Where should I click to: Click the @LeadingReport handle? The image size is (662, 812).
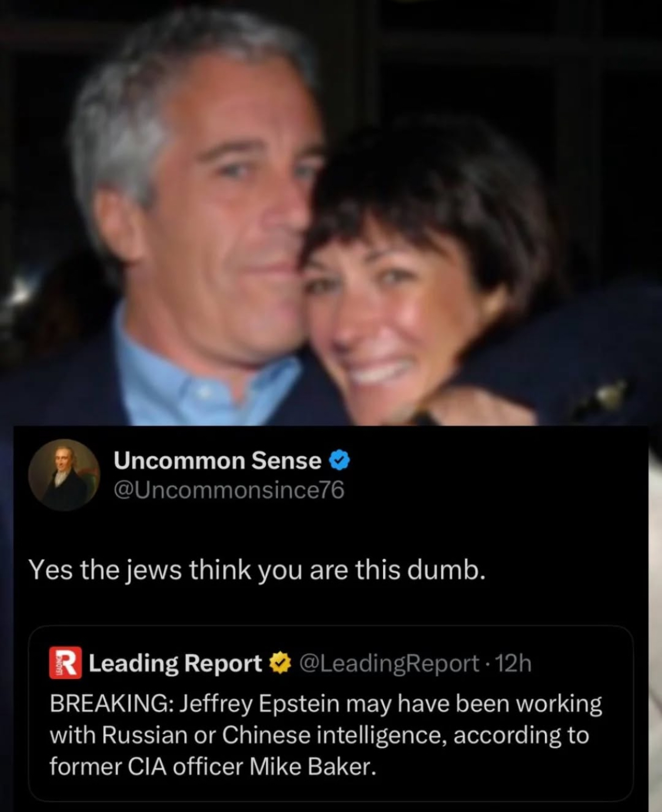coord(389,664)
